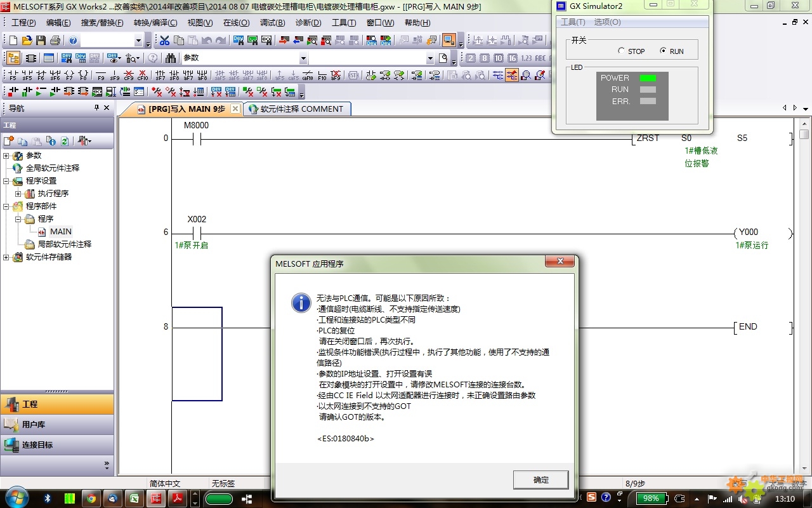The width and height of the screenshot is (812, 508).
Task: Open the 参数 combo box dropdown
Action: tap(303, 58)
